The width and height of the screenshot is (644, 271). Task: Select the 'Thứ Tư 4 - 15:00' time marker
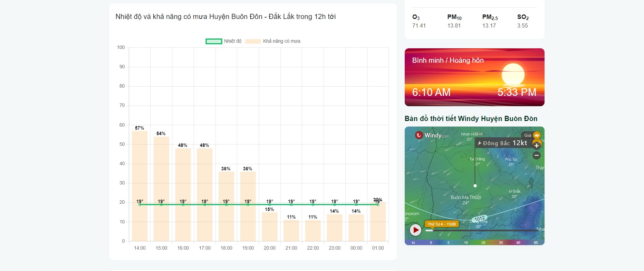pyautogui.click(x=442, y=224)
